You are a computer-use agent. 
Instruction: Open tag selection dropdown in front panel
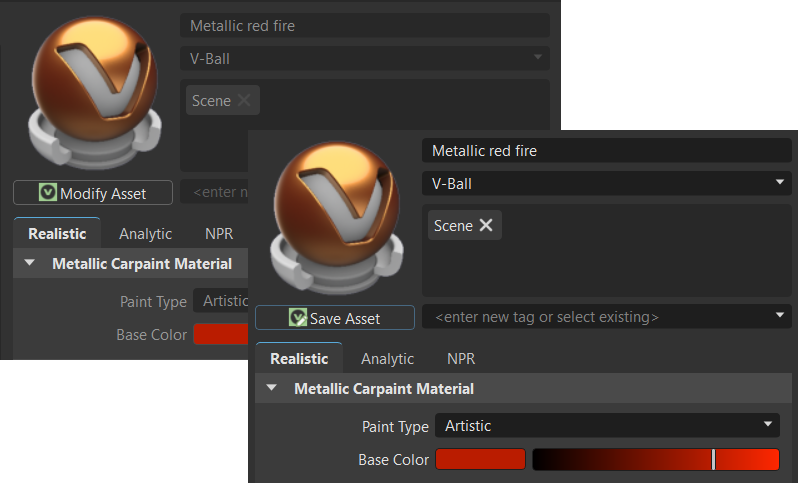780,316
